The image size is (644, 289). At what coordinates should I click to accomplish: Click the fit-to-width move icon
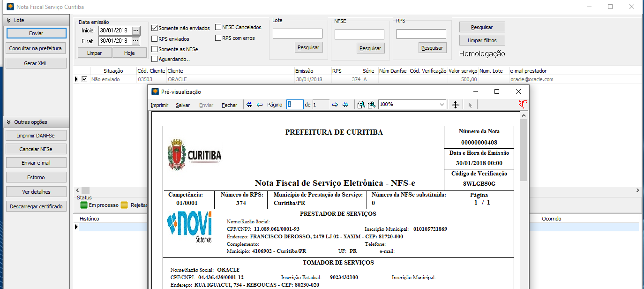click(x=455, y=105)
